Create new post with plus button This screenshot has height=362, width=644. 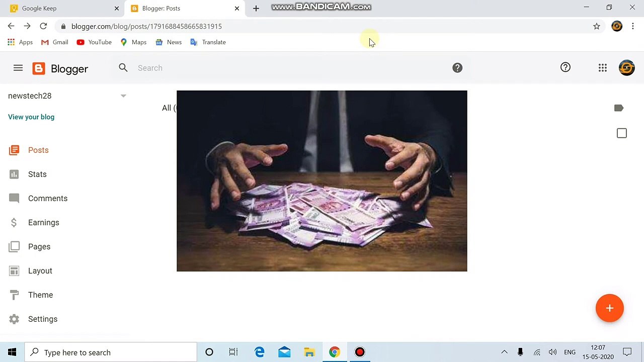[x=610, y=308]
